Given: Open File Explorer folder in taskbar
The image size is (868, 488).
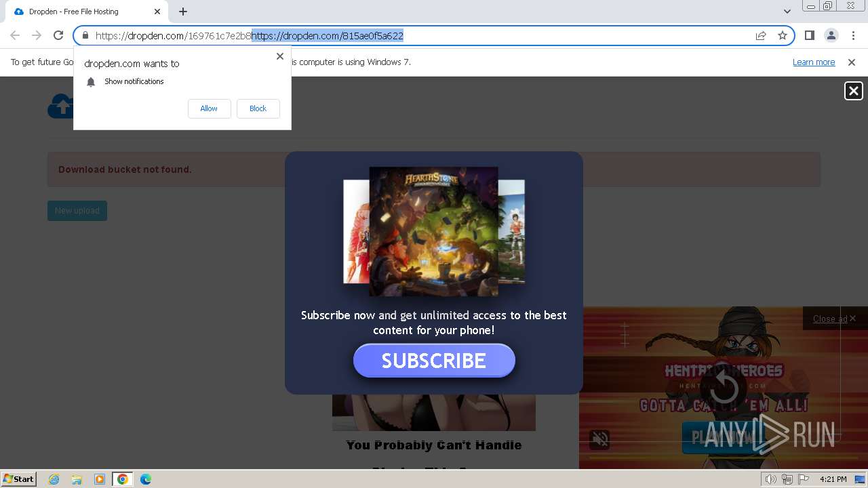Looking at the screenshot, I should pyautogui.click(x=77, y=479).
